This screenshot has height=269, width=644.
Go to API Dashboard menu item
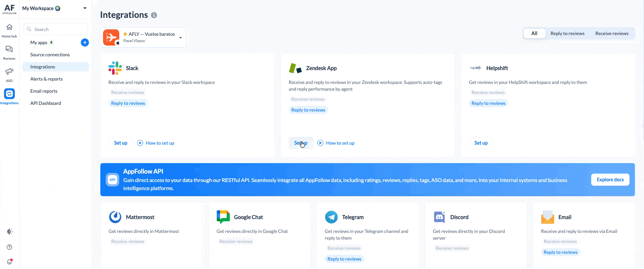point(45,103)
